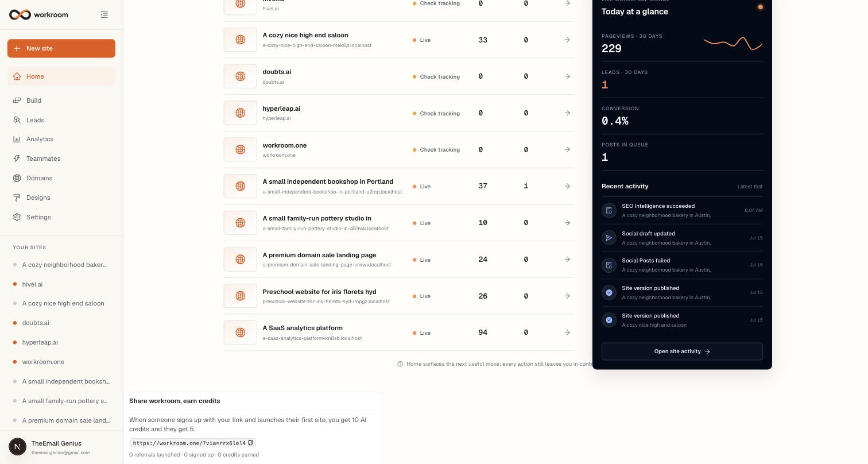Click globe thumbnail for SaaS analytics platform
The width and height of the screenshot is (868, 464).
[240, 332]
